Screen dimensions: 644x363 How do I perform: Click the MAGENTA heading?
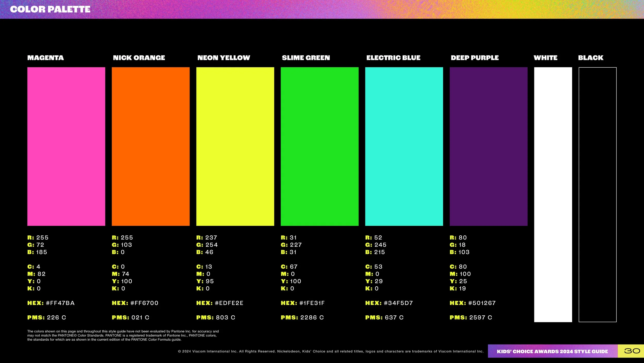point(46,58)
